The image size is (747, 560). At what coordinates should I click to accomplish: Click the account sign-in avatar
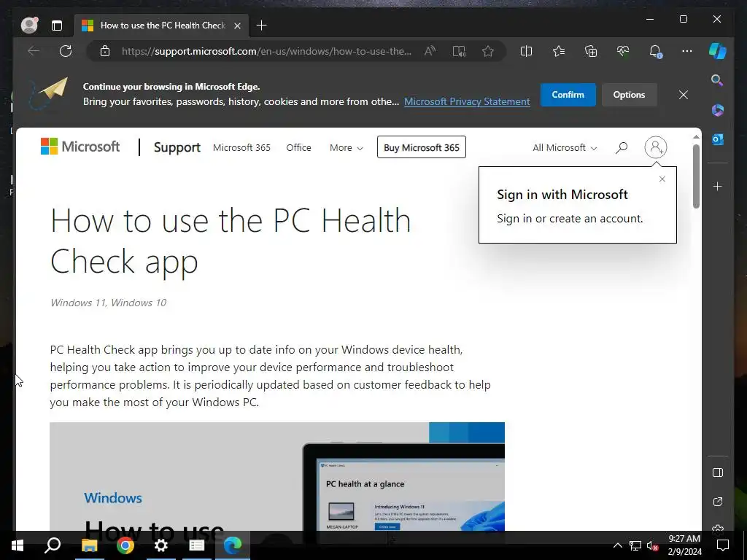(656, 147)
